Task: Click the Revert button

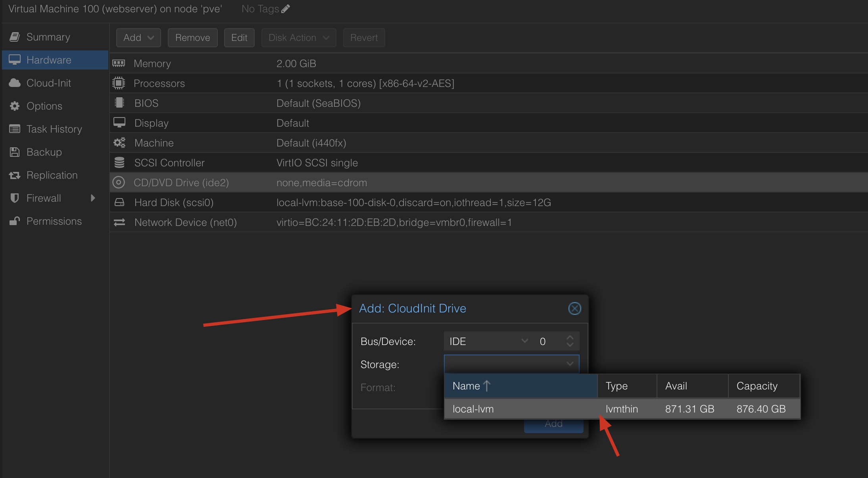Action: pyautogui.click(x=364, y=38)
